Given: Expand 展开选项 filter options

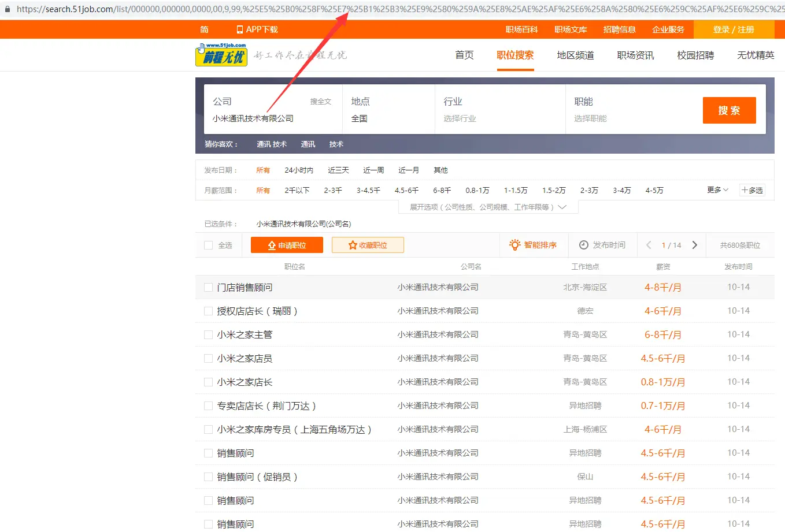Looking at the screenshot, I should [488, 207].
